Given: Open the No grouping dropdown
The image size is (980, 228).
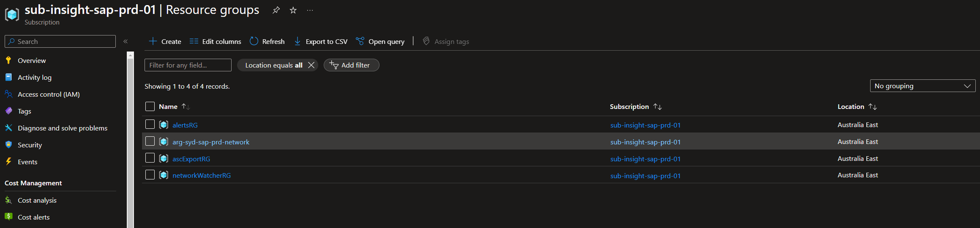Looking at the screenshot, I should [x=923, y=86].
